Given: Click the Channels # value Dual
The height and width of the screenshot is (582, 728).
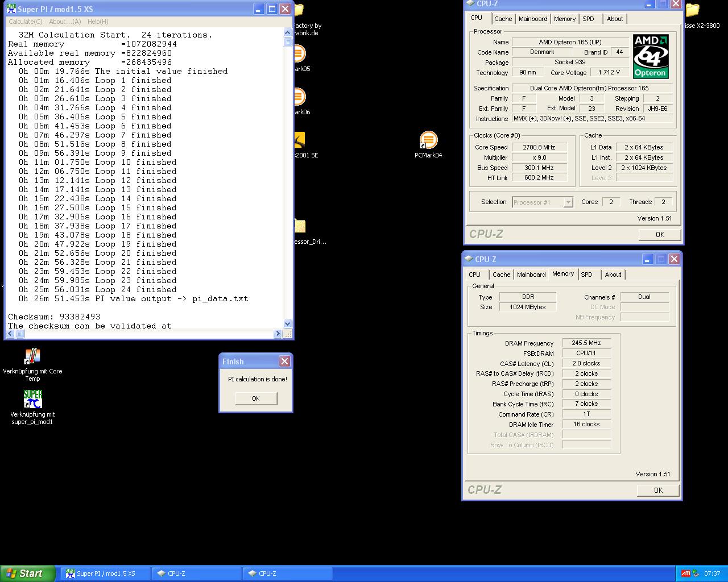Looking at the screenshot, I should click(x=644, y=297).
